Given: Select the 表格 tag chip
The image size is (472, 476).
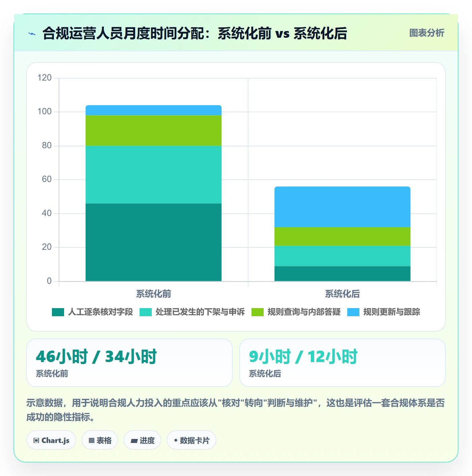Looking at the screenshot, I should 100,440.
